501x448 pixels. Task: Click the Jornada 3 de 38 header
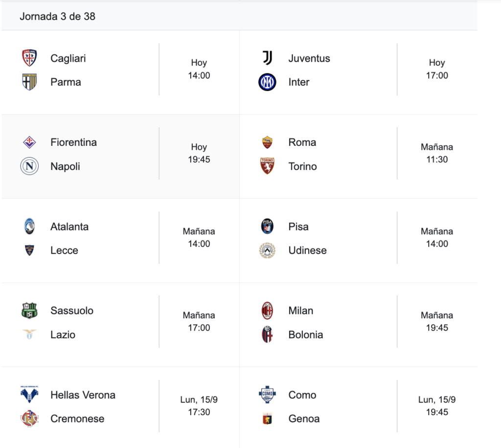(57, 16)
